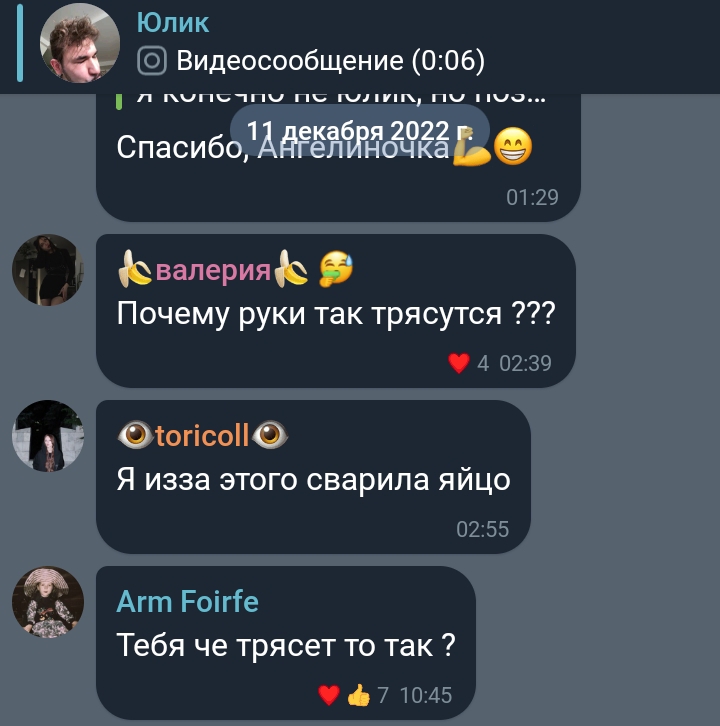Open Юлик's pinned video message avatar
The image size is (720, 726).
pos(80,43)
